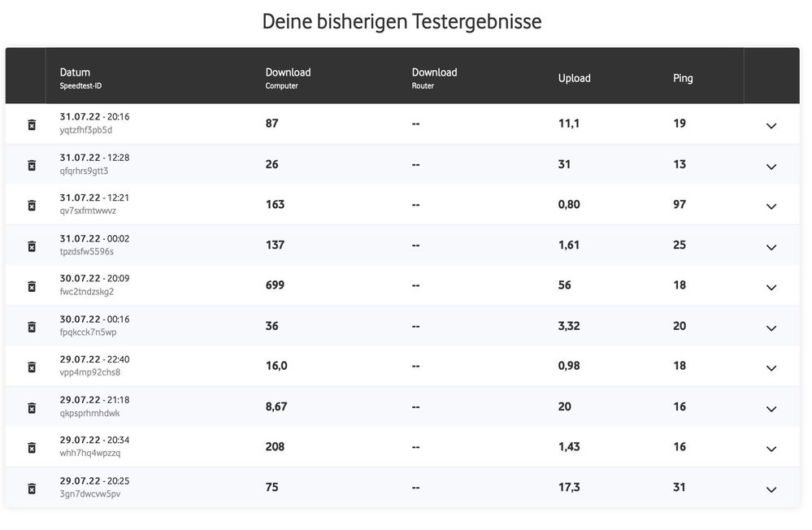Trash the 699 download test row

(x=32, y=286)
